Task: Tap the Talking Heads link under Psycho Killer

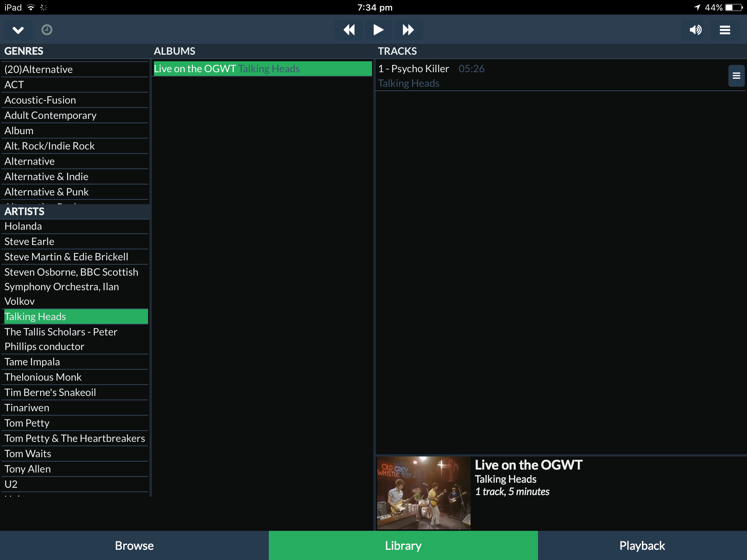Action: [x=409, y=83]
